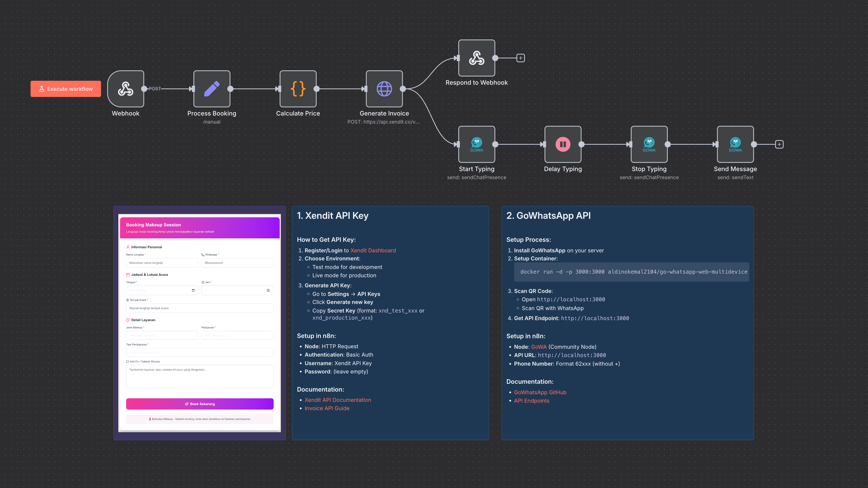Open the Pelayanan dropdown in preview
Viewport: 868px width, 488px height.
tap(237, 335)
